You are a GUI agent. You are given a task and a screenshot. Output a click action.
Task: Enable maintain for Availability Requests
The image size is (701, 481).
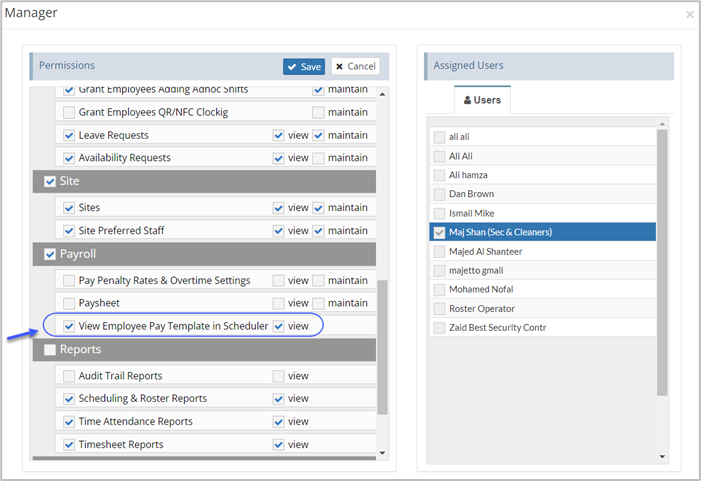pyautogui.click(x=318, y=158)
